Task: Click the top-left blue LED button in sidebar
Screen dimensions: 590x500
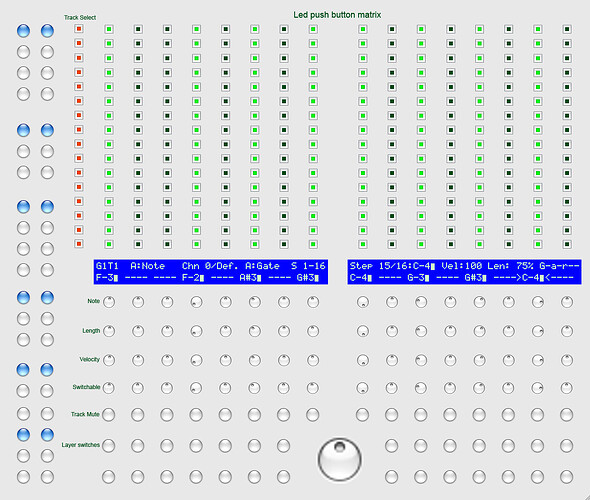Action: pos(23,30)
